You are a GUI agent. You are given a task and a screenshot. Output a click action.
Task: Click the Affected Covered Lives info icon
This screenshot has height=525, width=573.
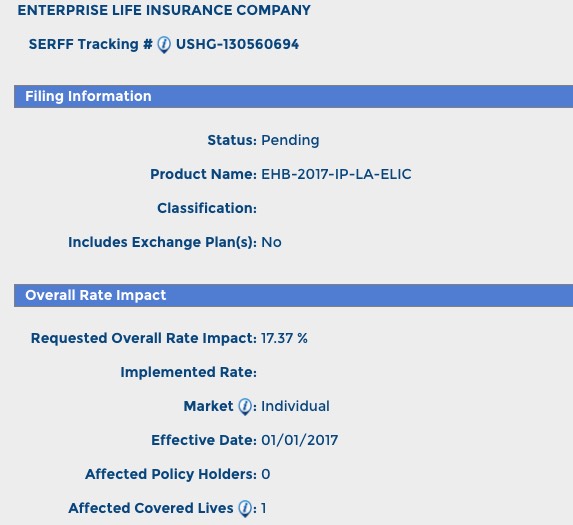[245, 509]
